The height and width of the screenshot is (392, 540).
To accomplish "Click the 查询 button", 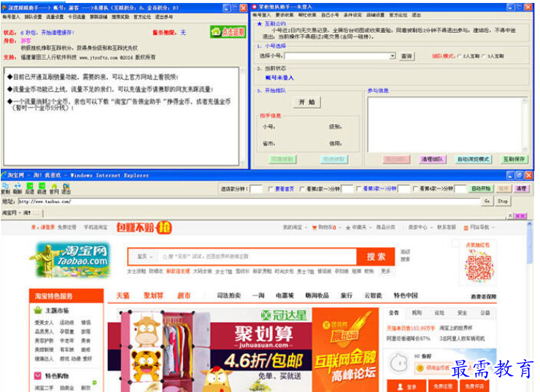I will click(x=406, y=55).
